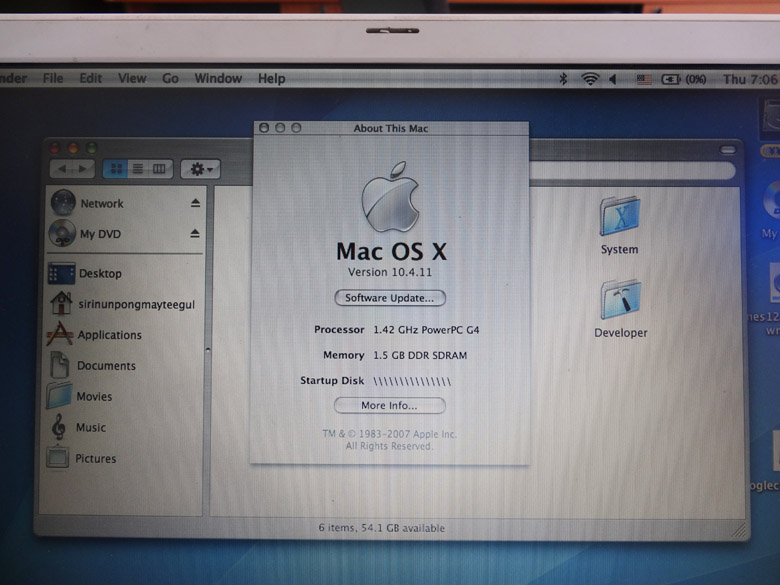
Task: Open the sirinunpongmayteegul home folder
Action: (x=136, y=304)
